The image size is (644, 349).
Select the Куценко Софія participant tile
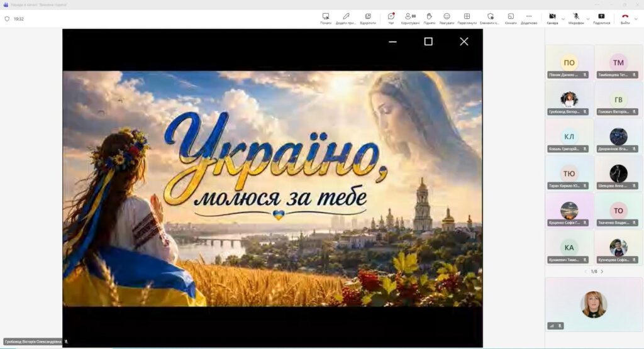[569, 210]
